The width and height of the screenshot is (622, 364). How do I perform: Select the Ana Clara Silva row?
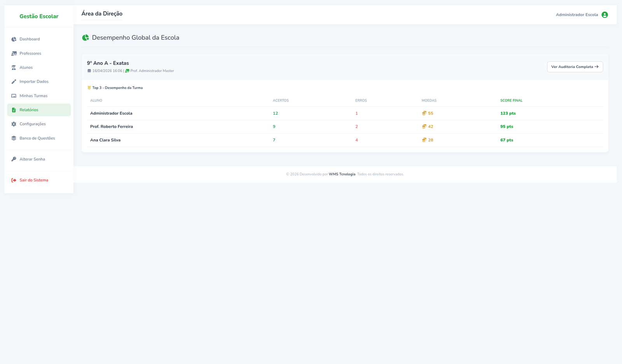105,140
